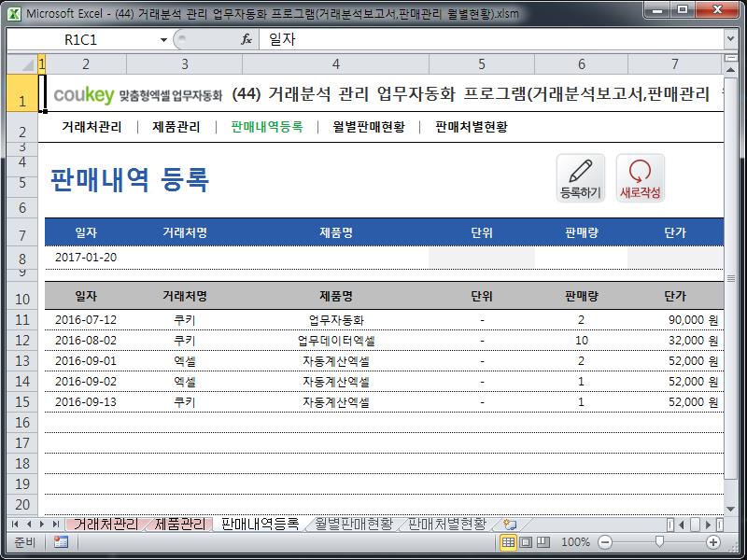Click the fx insert function icon

click(x=247, y=39)
